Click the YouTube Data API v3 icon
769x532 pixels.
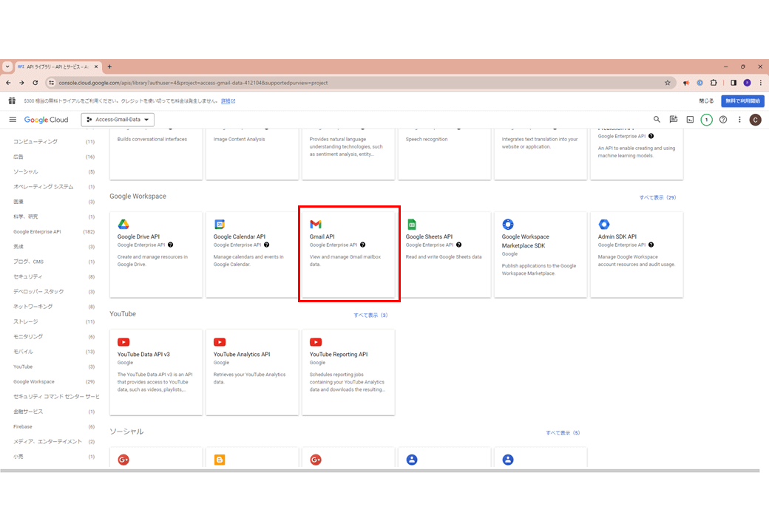[x=123, y=342]
